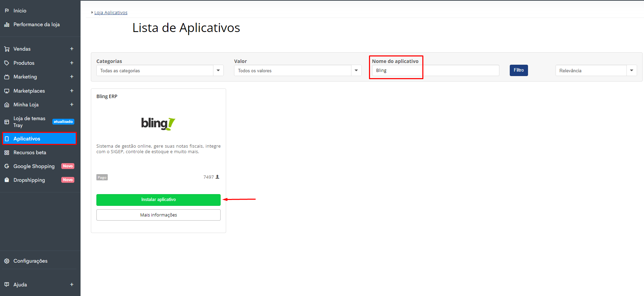The image size is (644, 296).
Task: Click the atualizado badge
Action: 63,121
